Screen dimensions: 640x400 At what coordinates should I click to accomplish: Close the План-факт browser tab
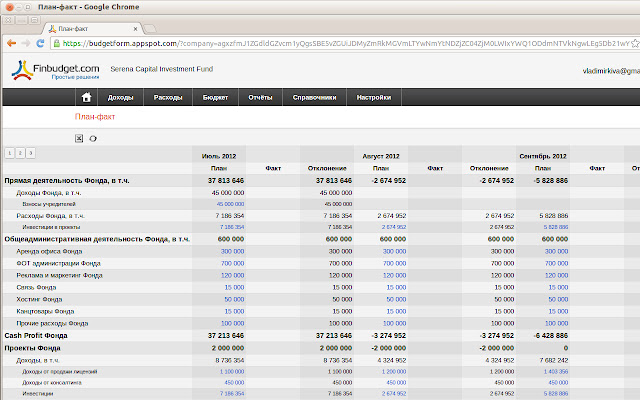pyautogui.click(x=135, y=29)
